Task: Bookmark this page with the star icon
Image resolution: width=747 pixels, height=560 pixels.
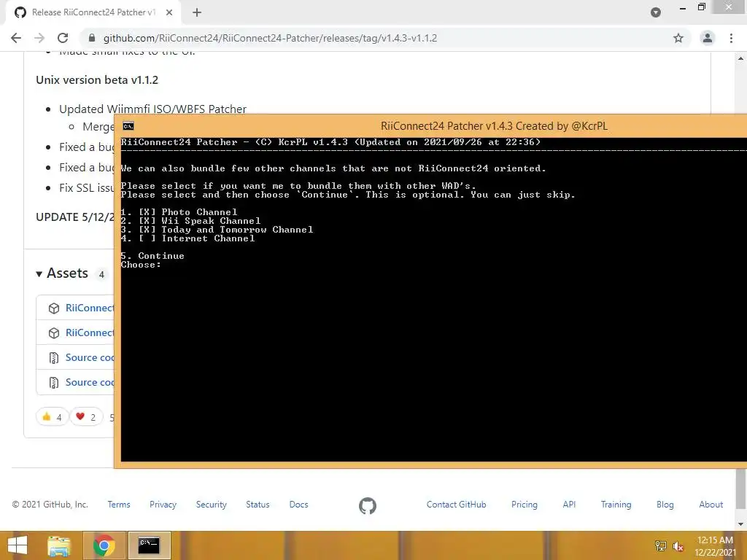Action: [678, 38]
